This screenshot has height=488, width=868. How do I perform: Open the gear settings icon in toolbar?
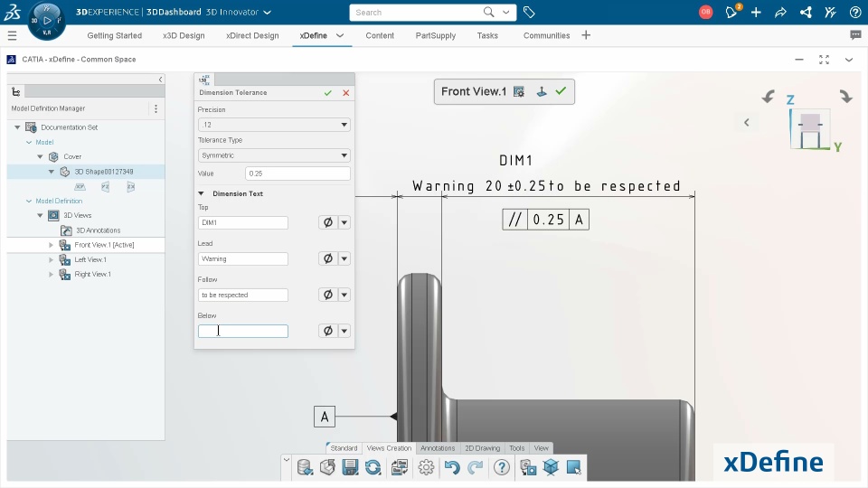426,467
